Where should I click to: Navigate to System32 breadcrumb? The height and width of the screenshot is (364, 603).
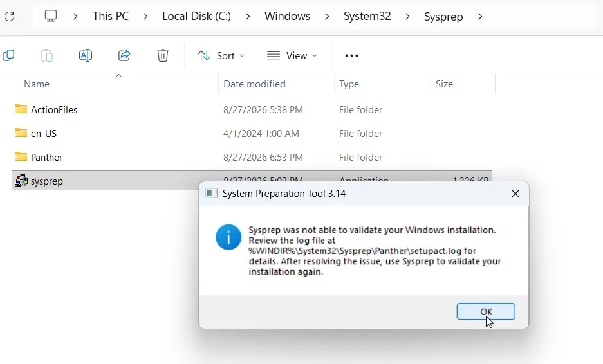point(367,16)
